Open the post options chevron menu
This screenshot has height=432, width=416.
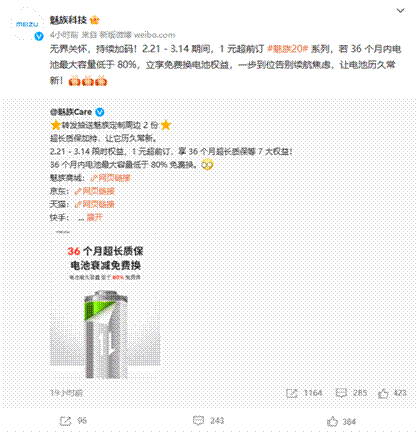pyautogui.click(x=400, y=11)
